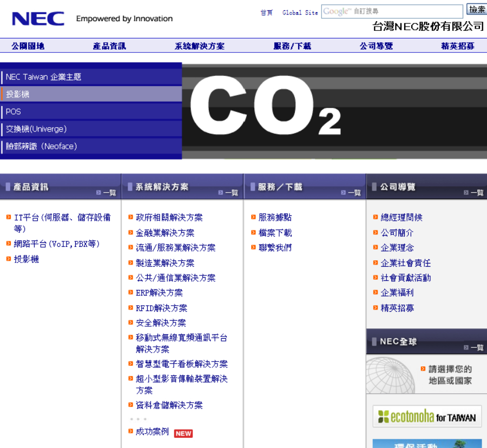
Task: Open 一覽 list in NEC全球 section
Action: tap(473, 347)
